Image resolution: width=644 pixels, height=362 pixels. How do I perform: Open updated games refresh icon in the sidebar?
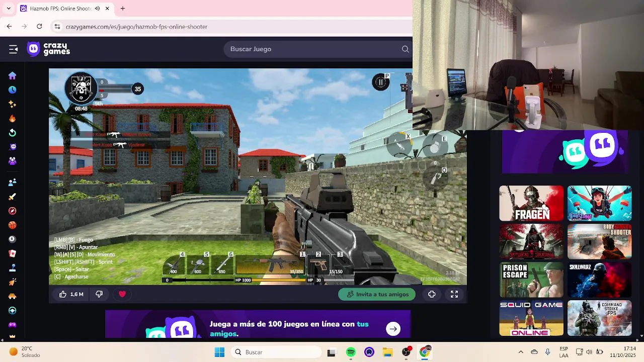(13, 133)
